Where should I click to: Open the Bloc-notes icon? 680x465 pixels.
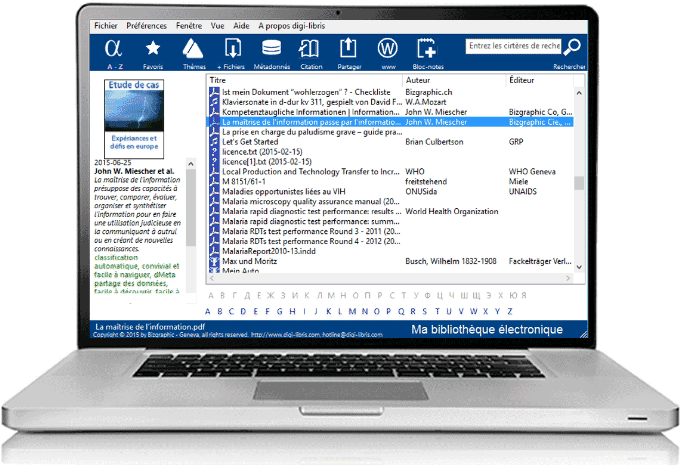coord(427,48)
